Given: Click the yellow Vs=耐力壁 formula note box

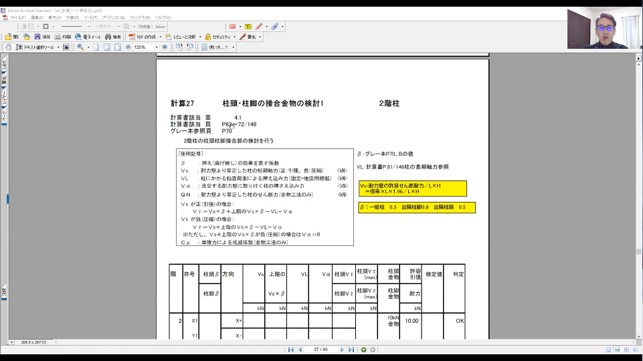Looking at the screenshot, I should click(413, 189).
